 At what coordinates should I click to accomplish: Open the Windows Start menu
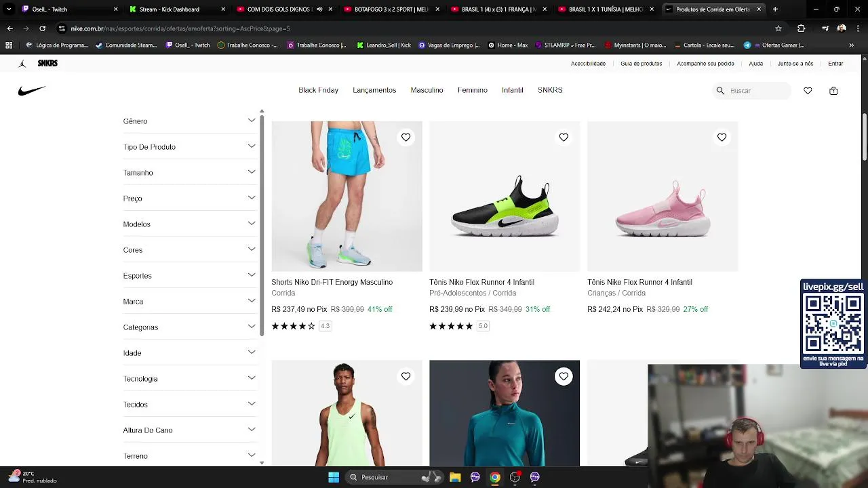pos(334,477)
